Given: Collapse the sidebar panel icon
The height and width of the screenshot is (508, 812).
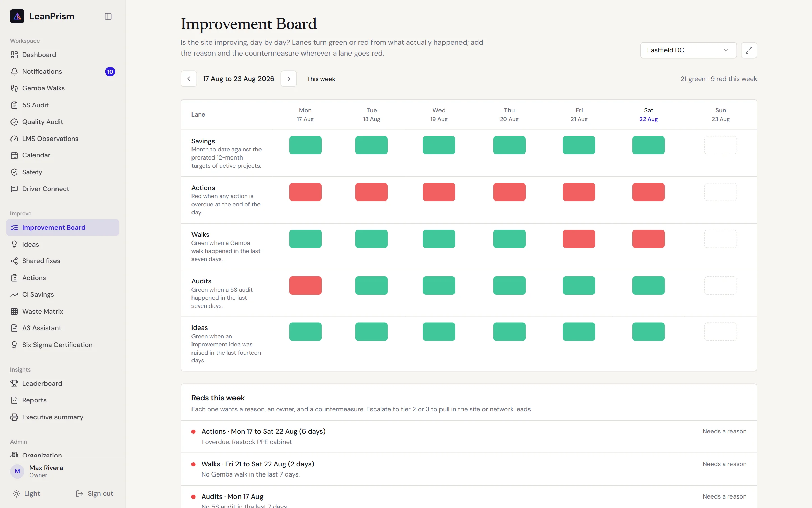Looking at the screenshot, I should tap(108, 16).
